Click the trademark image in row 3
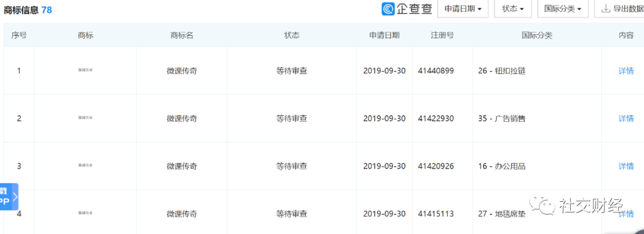This screenshot has width=644, height=234. pos(85,165)
